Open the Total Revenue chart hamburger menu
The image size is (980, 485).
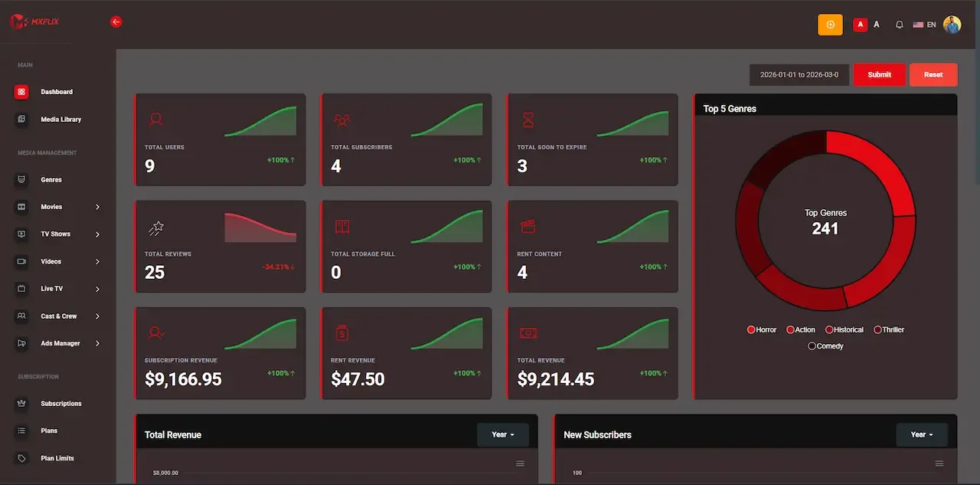point(521,464)
